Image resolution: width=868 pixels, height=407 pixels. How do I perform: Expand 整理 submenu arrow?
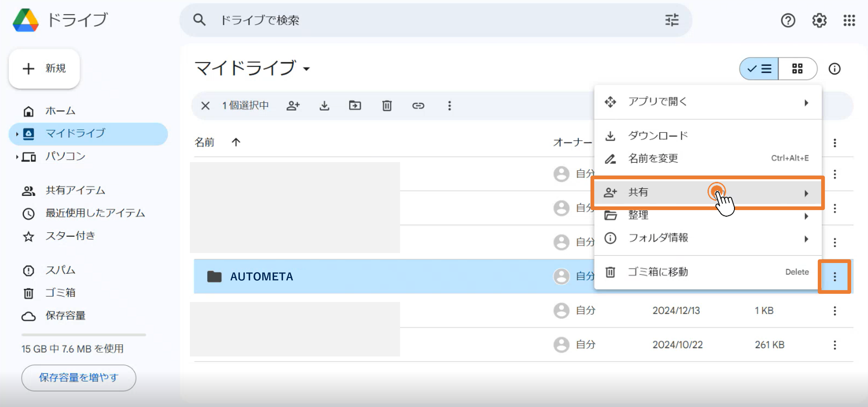(806, 216)
